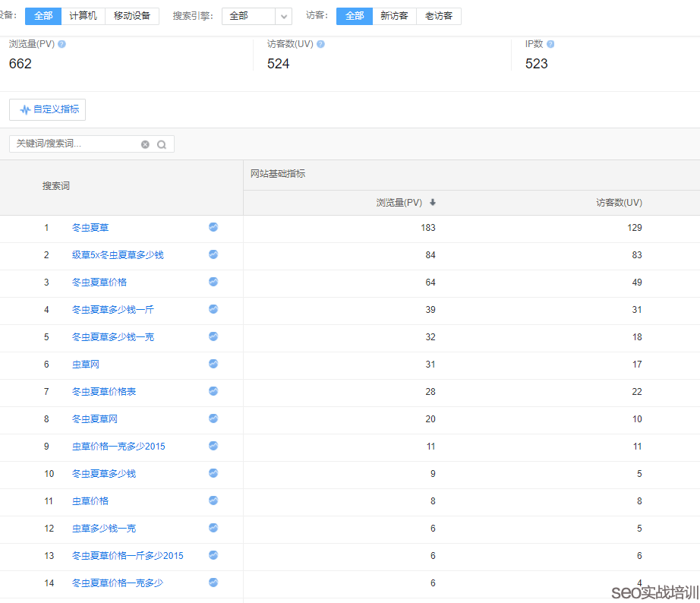
Task: Open the trend icon beside 虫草价格
Action: coord(213,500)
